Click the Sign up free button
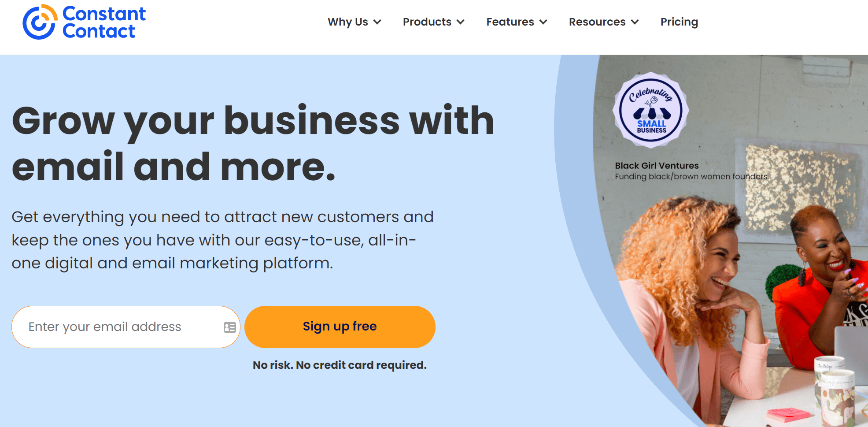868x427 pixels. 340,327
